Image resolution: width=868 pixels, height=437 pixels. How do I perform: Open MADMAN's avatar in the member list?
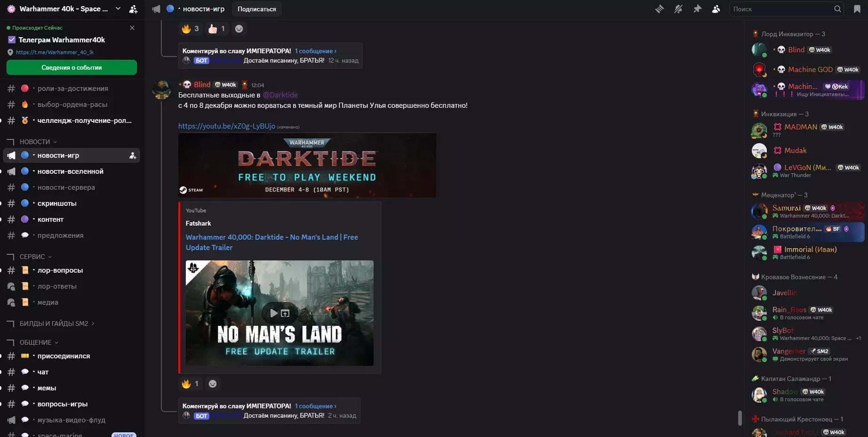759,130
